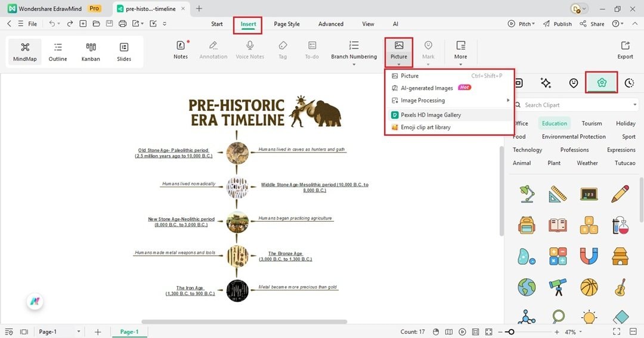
Task: Click the Redo arrow
Action: pyautogui.click(x=70, y=24)
